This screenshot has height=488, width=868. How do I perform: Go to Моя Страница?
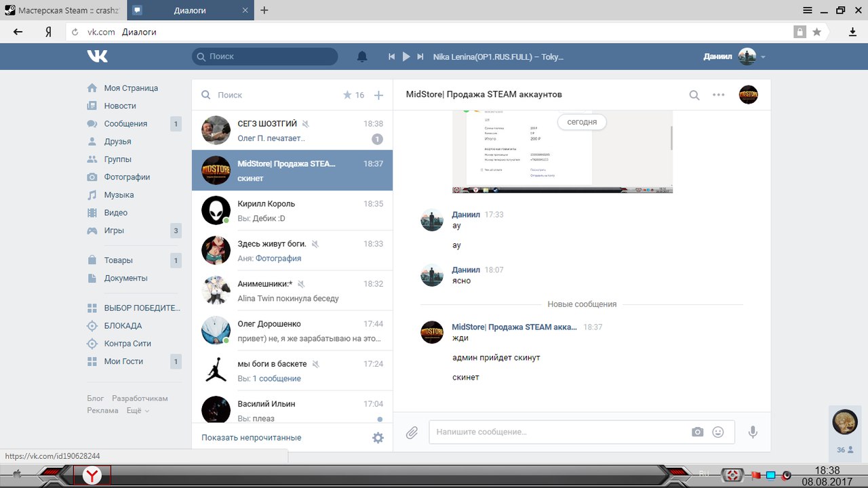pos(130,88)
